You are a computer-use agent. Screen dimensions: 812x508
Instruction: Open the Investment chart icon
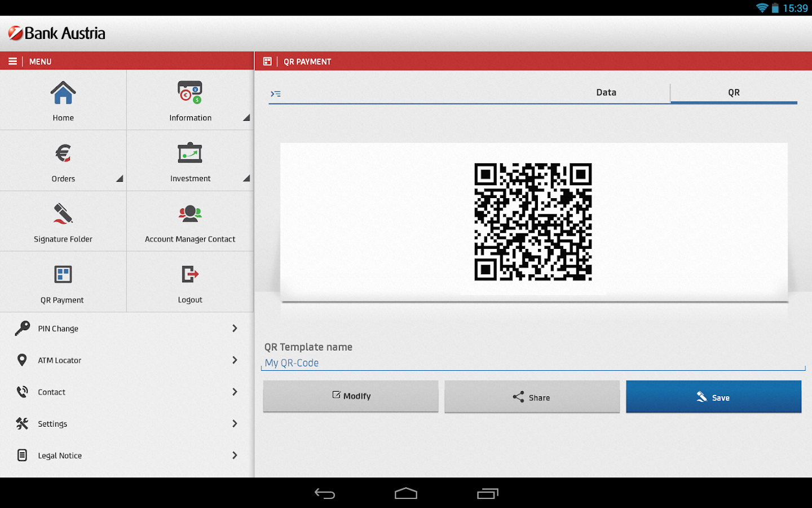(x=190, y=153)
